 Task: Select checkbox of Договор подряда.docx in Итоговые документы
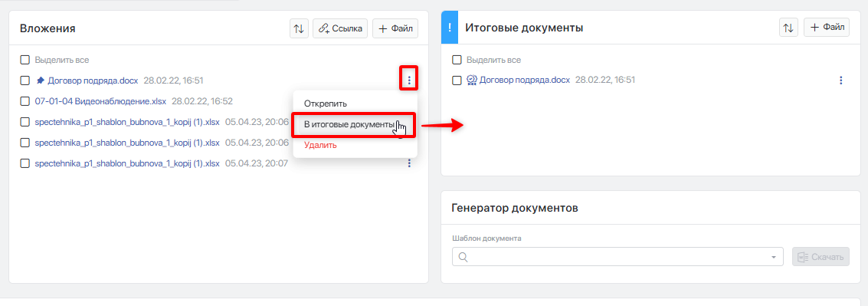coord(457,81)
